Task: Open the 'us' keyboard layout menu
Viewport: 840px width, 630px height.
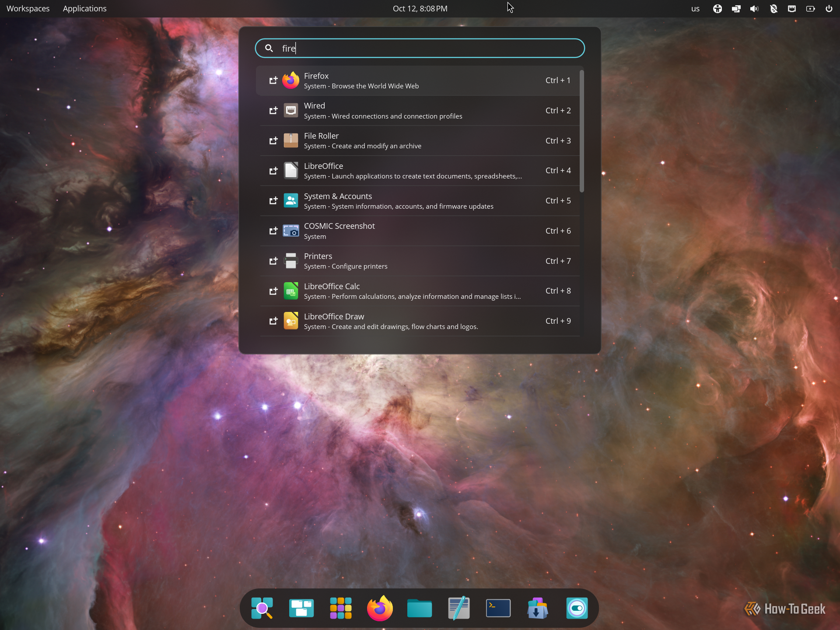Action: (x=695, y=9)
